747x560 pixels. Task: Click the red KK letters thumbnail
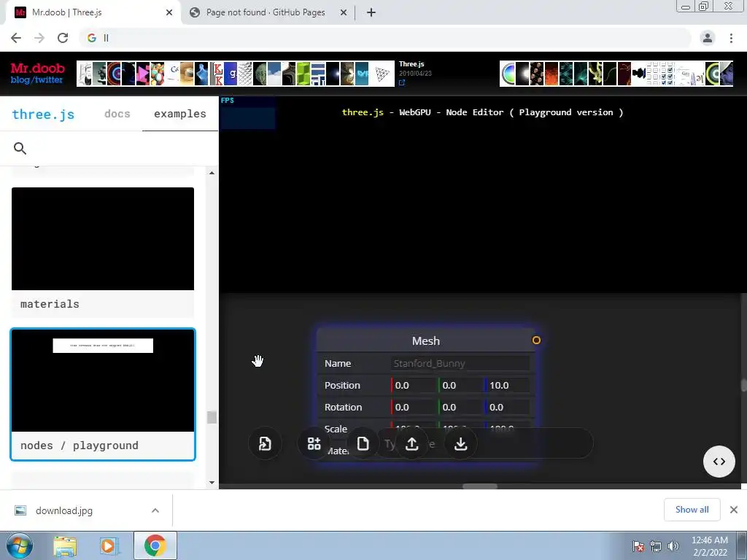coord(217,74)
